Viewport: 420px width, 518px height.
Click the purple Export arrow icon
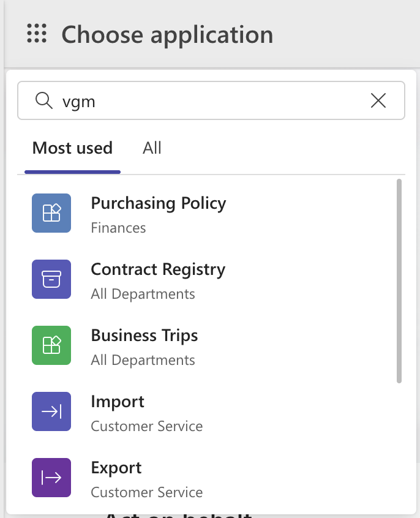point(51,478)
